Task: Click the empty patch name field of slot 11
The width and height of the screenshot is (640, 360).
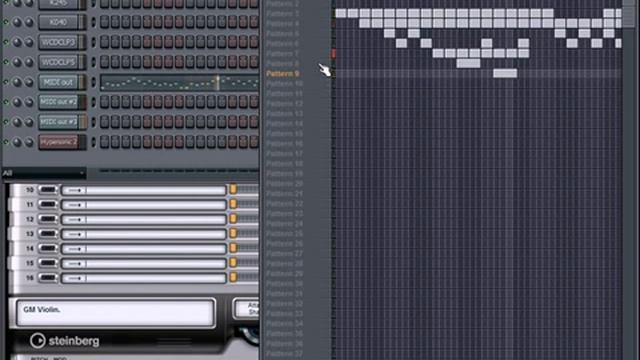Action: [x=156, y=205]
